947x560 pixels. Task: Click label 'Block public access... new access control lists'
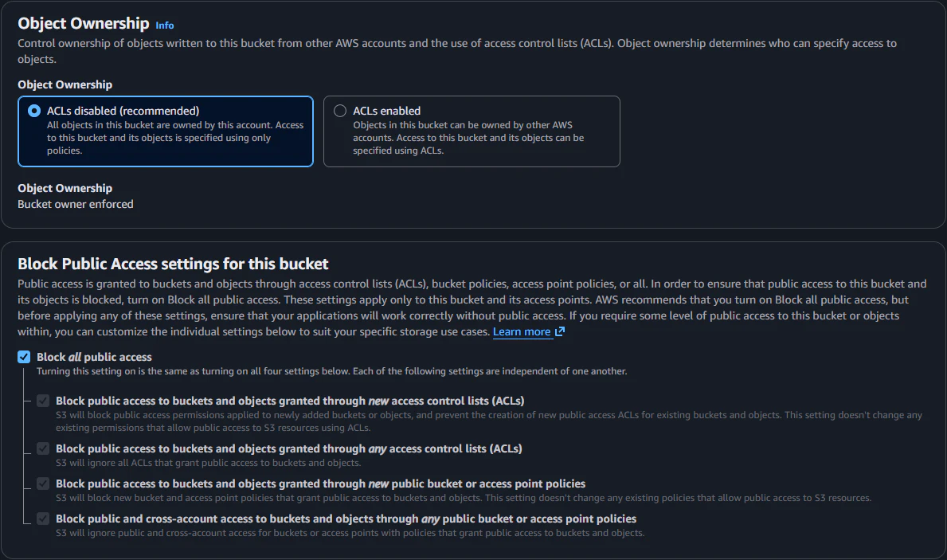[x=290, y=401]
